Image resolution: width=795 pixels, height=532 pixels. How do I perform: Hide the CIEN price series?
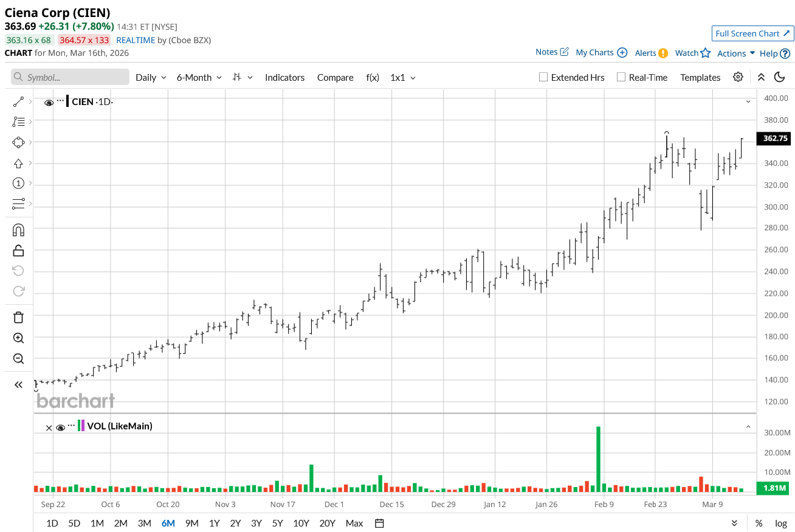coord(49,102)
